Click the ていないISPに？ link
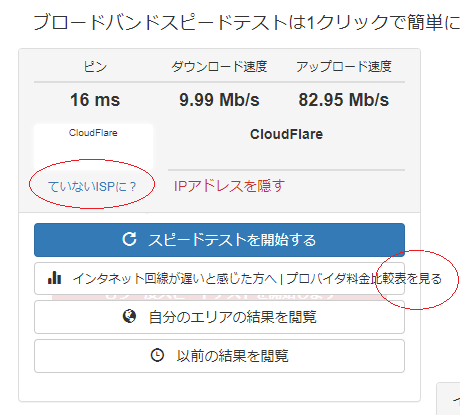Viewport: 460px width, 415px height. click(x=92, y=186)
